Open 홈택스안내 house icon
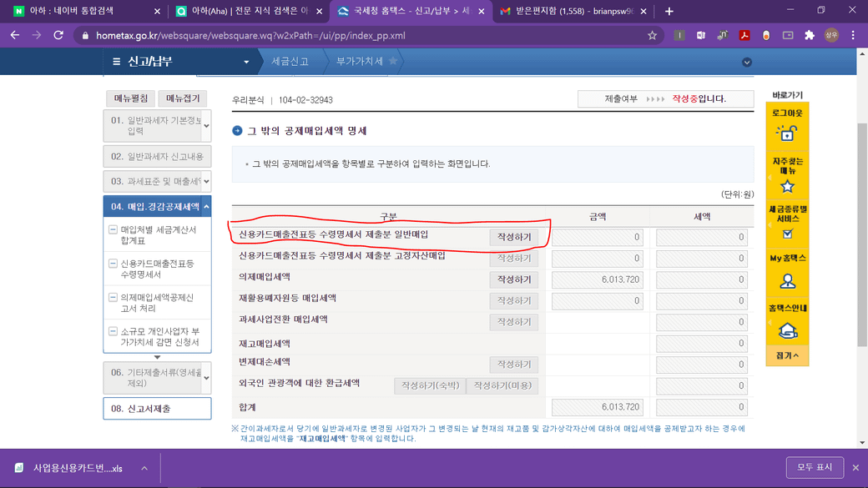868x488 pixels. (787, 331)
